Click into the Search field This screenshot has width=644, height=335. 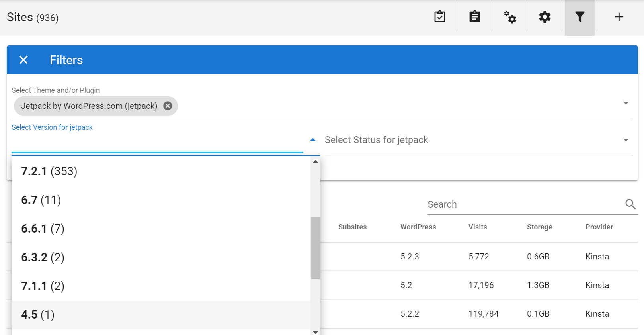coord(525,204)
